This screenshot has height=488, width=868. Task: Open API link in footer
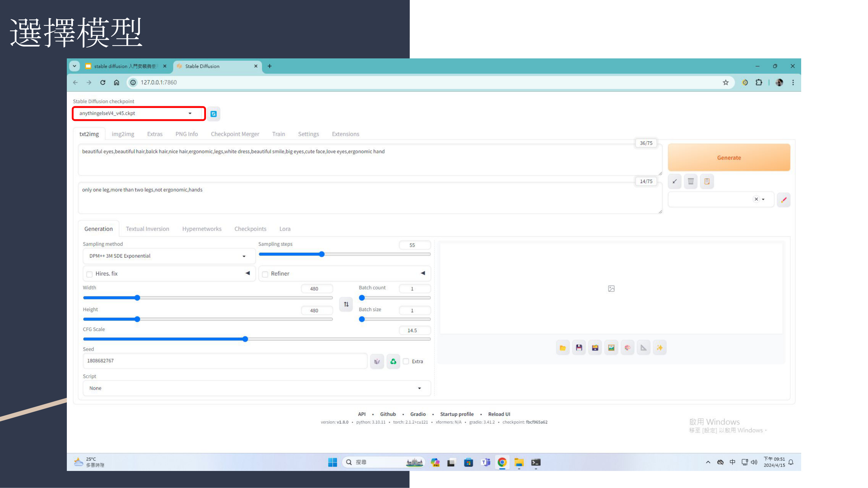point(362,414)
